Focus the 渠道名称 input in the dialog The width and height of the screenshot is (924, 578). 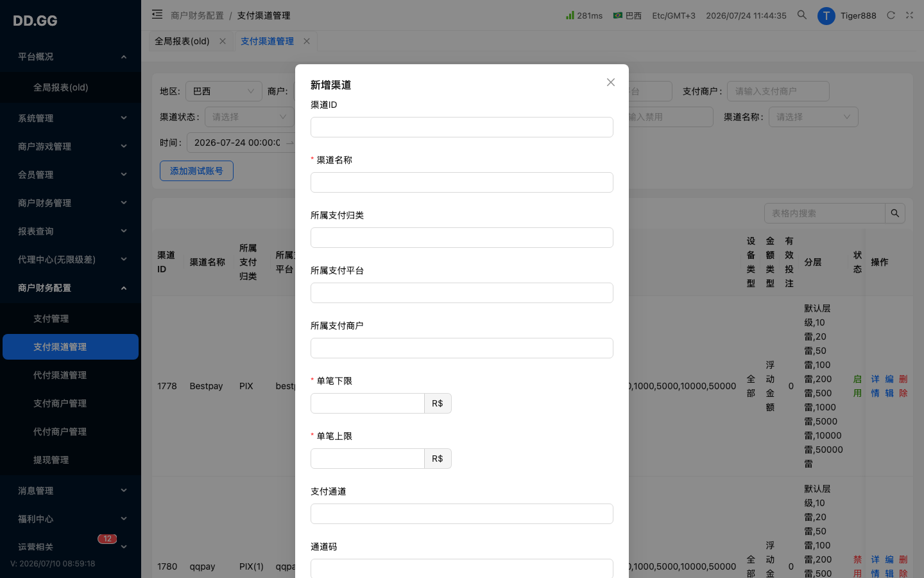coord(462,182)
